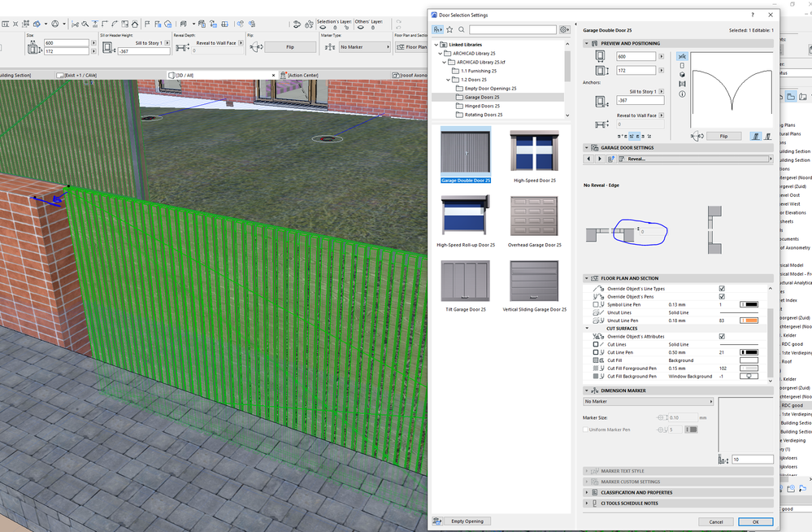Image resolution: width=812 pixels, height=532 pixels.
Task: Click Cancel in Door Selection Settings
Action: pos(715,521)
